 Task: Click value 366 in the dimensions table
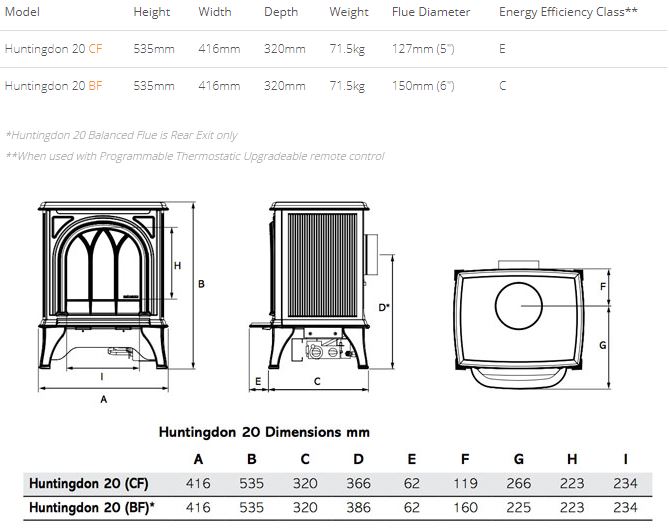tap(358, 483)
